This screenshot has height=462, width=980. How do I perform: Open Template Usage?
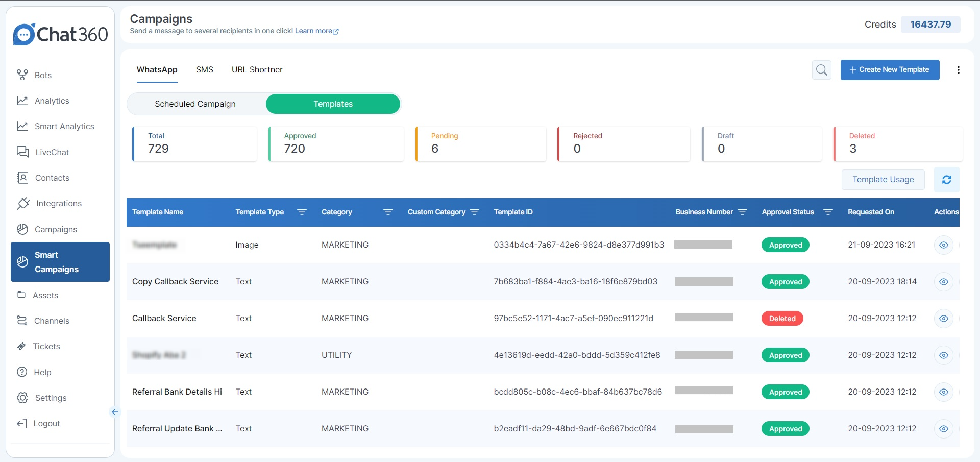[883, 180]
